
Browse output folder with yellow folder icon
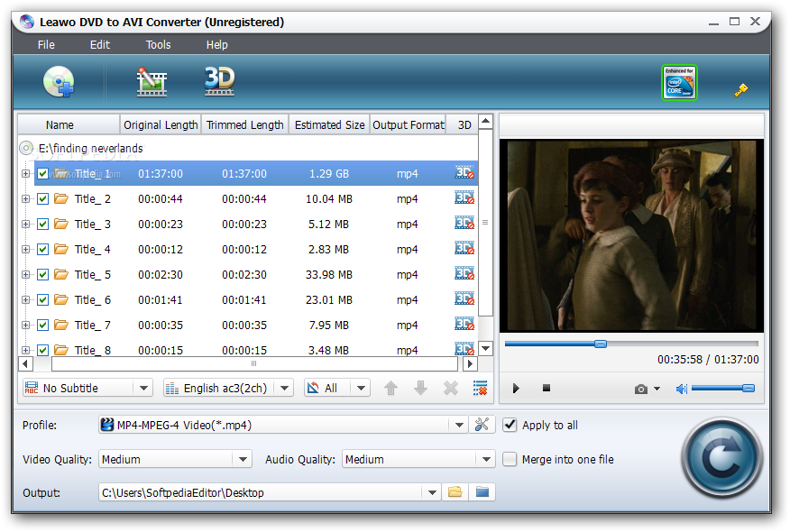click(455, 492)
